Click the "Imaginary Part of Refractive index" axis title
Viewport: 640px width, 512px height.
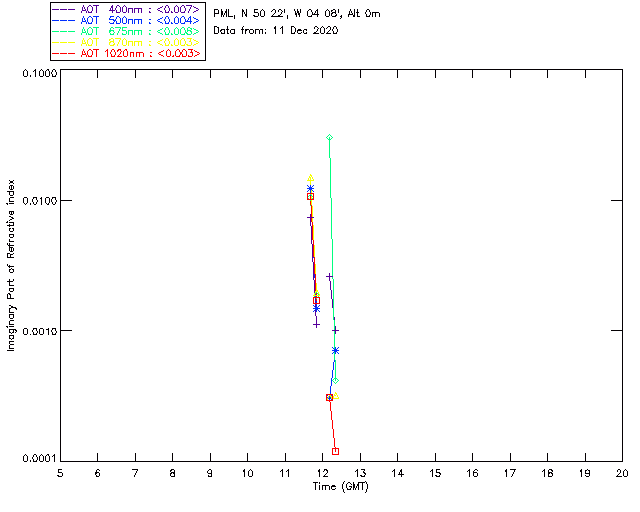pyautogui.click(x=11, y=265)
